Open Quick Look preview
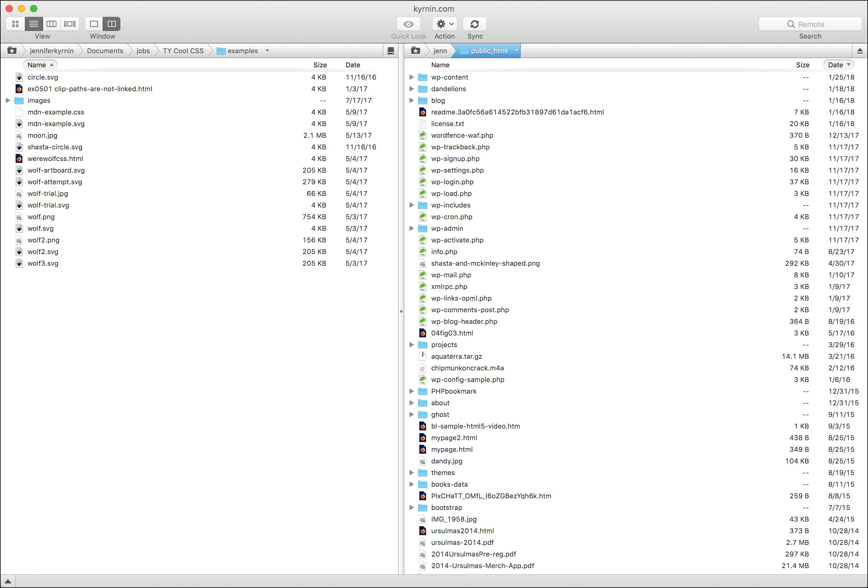Image resolution: width=868 pixels, height=588 pixels. (408, 24)
